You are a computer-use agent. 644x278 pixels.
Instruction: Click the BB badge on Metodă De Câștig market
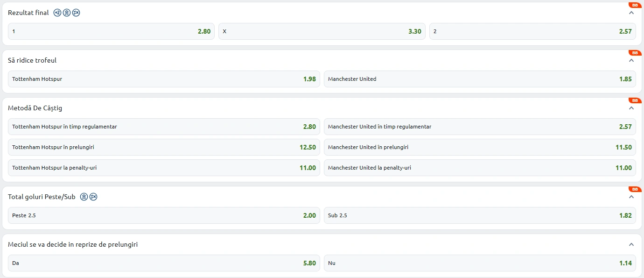coord(635,100)
